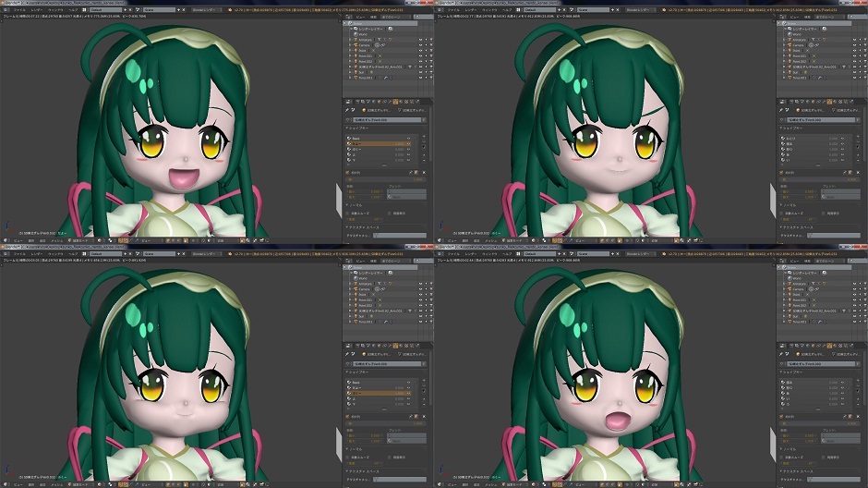Open the レンダー menu in the top-right Blender window

pyautogui.click(x=470, y=9)
